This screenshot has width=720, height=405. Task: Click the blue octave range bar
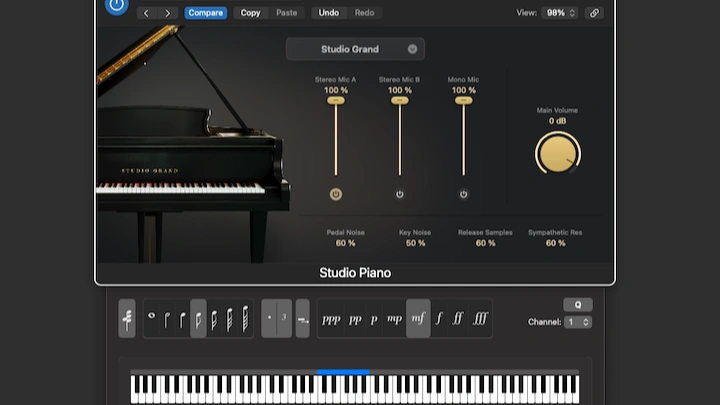point(343,372)
